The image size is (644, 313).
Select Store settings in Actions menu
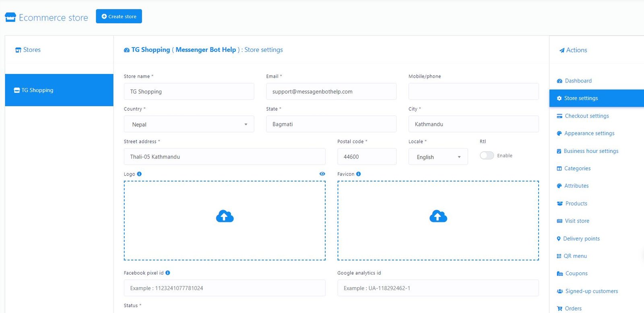(597, 98)
